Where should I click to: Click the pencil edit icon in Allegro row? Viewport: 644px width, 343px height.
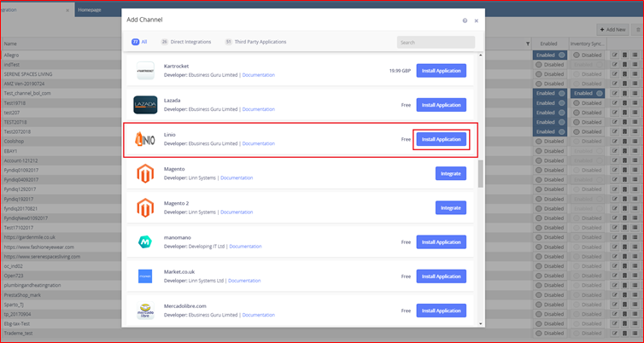click(615, 55)
